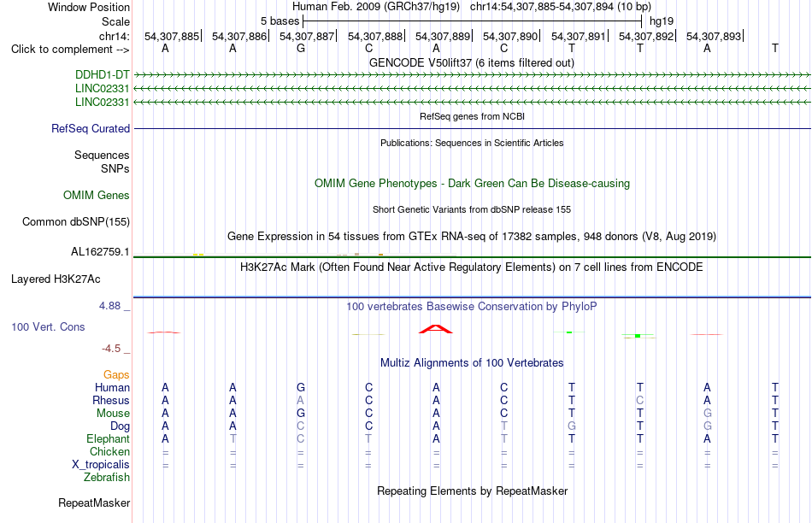This screenshot has height=523, width=812.
Task: Click the RepeatMasker track label
Action: point(94,502)
